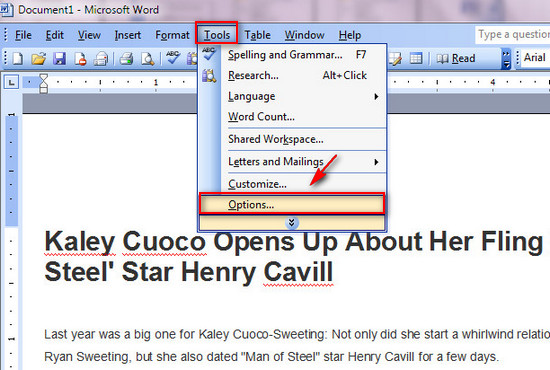Open Print Preview with the magnifier page icon
This screenshot has width=550, height=370.
147,59
